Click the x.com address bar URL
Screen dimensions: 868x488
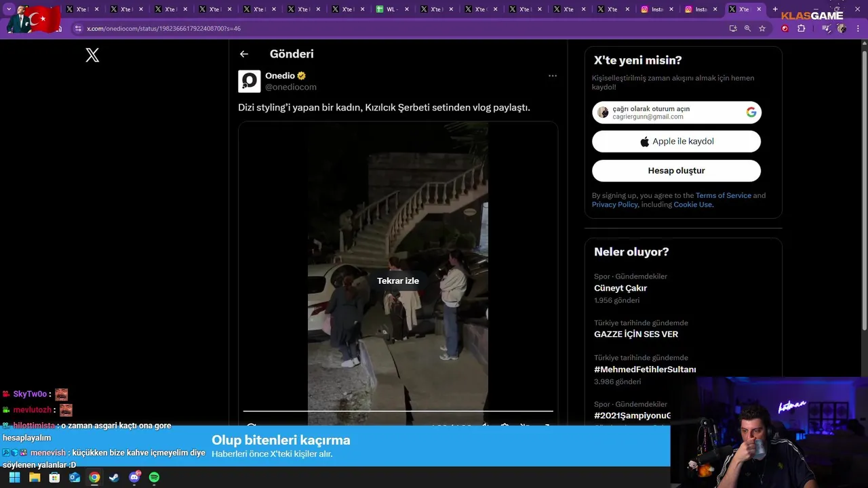(163, 28)
